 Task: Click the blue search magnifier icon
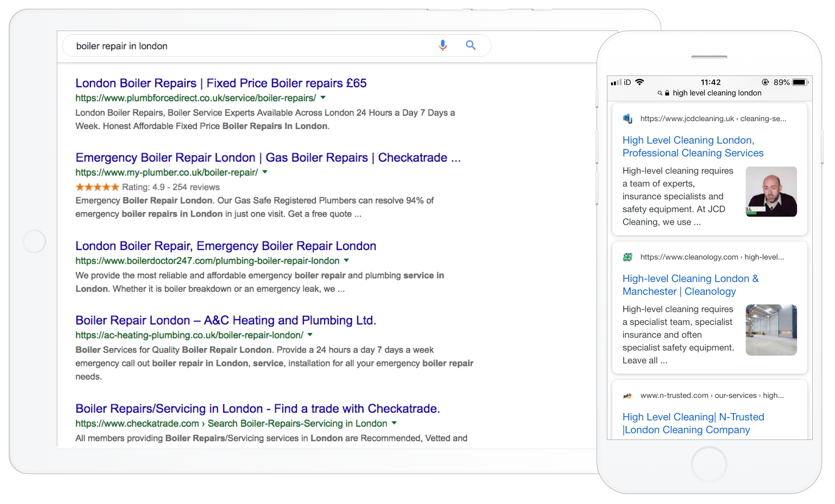tap(471, 45)
